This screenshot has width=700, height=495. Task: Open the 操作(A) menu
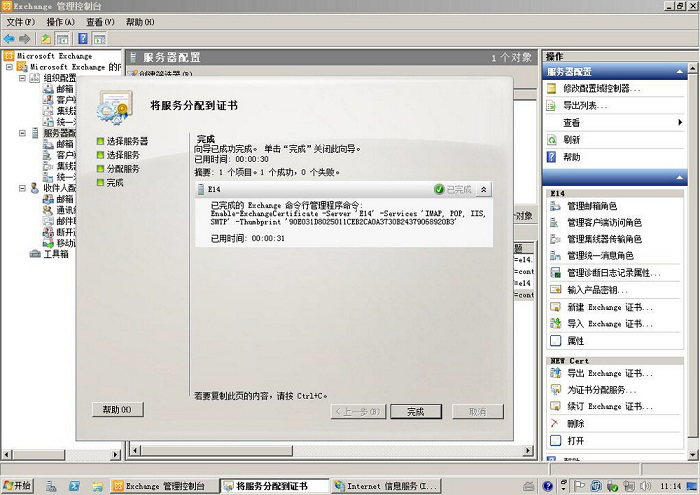point(60,21)
